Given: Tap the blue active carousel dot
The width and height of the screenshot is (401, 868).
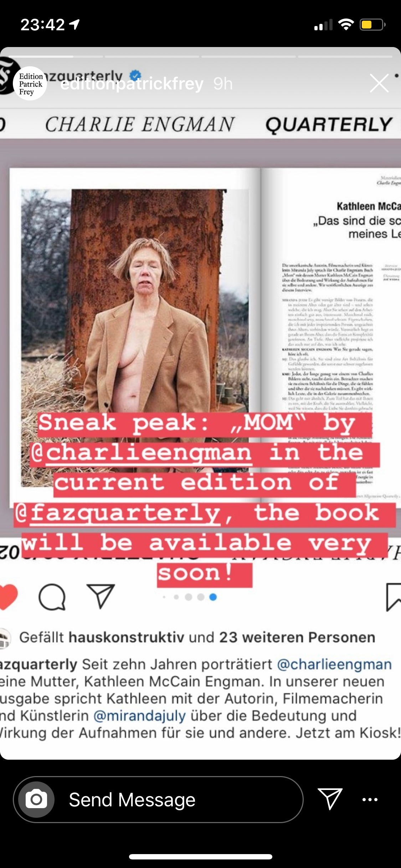Looking at the screenshot, I should coord(213,597).
